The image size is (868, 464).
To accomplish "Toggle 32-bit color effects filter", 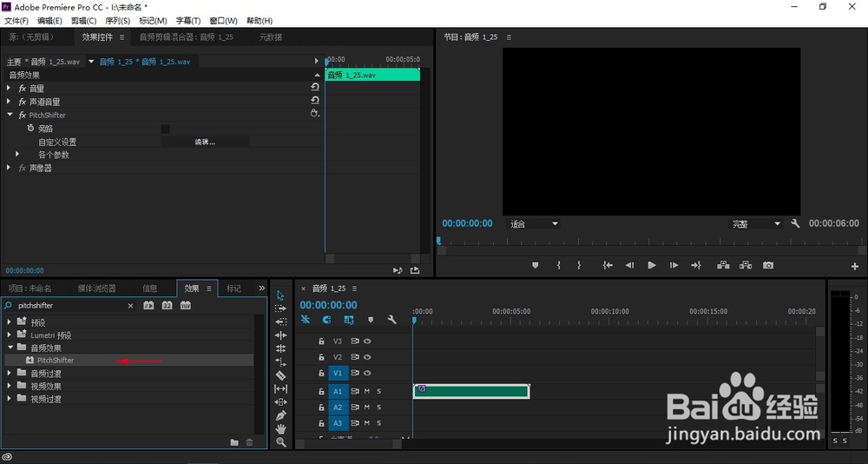I will pyautogui.click(x=168, y=306).
